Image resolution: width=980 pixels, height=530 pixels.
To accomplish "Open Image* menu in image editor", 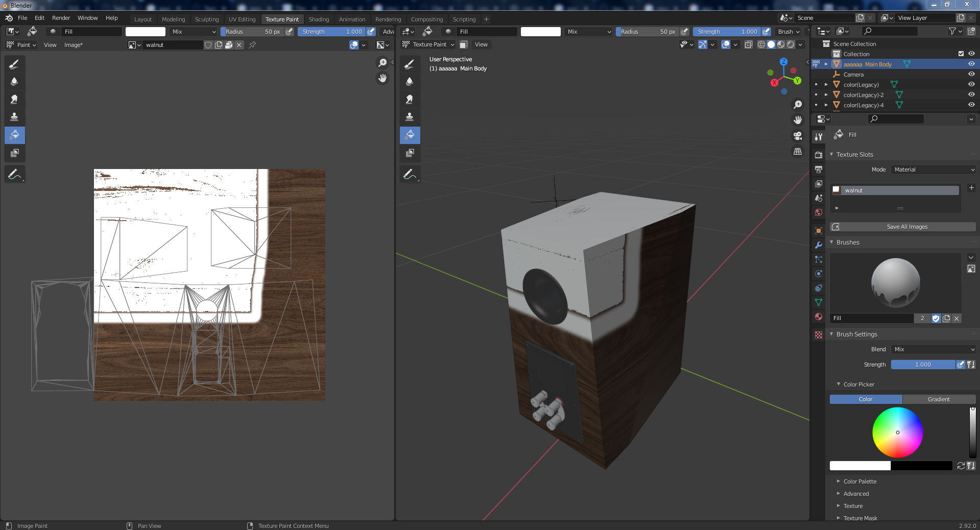I will (74, 45).
